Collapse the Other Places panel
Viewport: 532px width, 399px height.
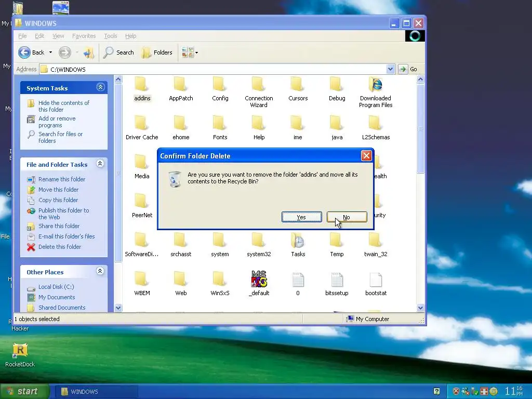[100, 271]
